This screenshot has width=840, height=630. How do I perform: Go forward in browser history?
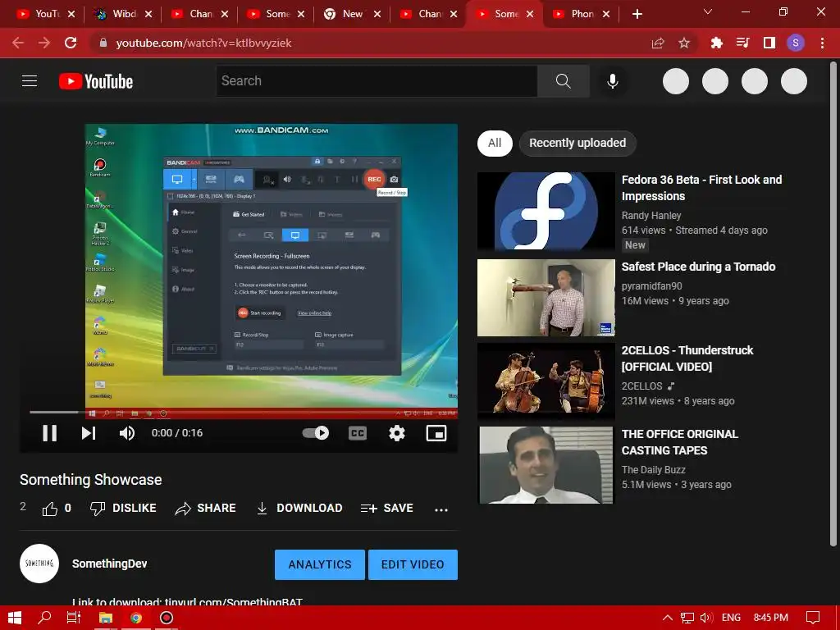coord(44,43)
